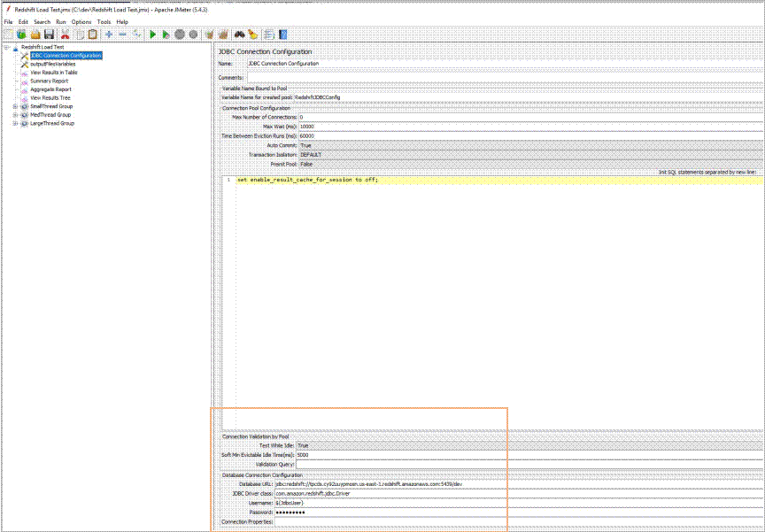Image resolution: width=765 pixels, height=532 pixels.
Task: Open the Preinit Pool dropdown
Action: coord(531,165)
